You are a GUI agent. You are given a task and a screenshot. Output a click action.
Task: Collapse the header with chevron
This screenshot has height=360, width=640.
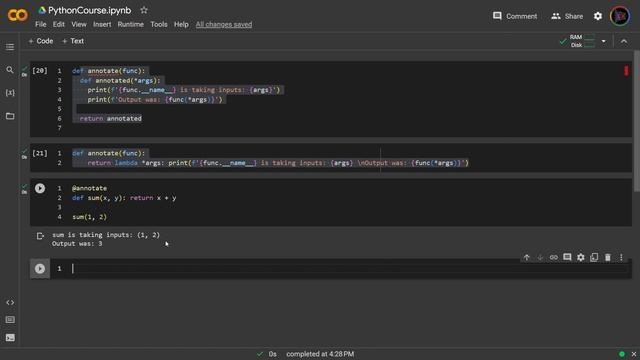point(624,41)
